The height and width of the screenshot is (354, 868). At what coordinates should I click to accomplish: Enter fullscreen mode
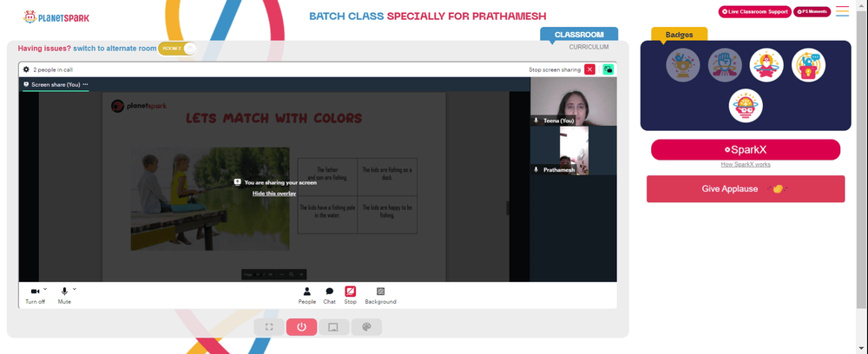click(x=269, y=327)
